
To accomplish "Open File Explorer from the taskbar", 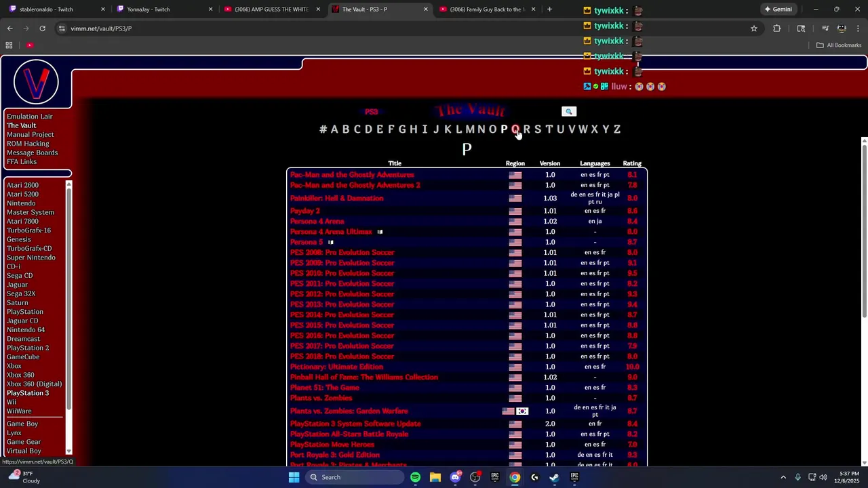I will click(435, 477).
